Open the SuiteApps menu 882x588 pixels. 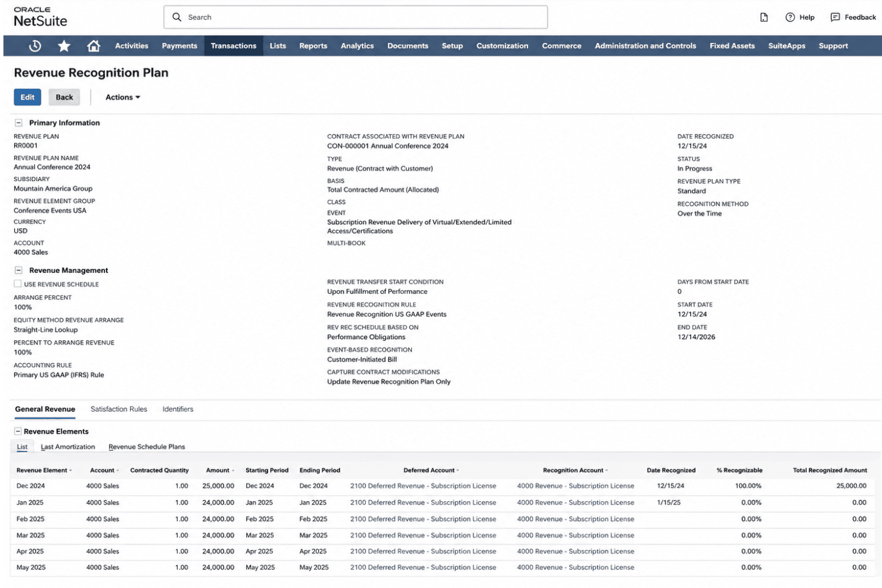787,46
